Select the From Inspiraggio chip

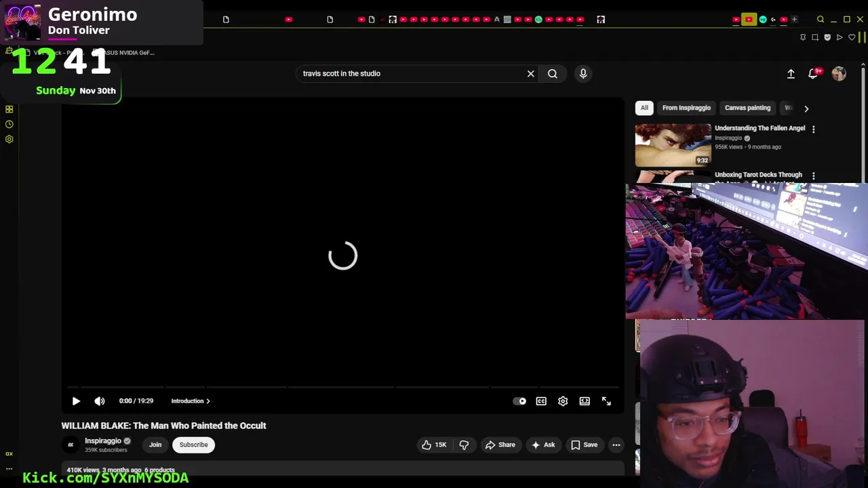click(686, 108)
